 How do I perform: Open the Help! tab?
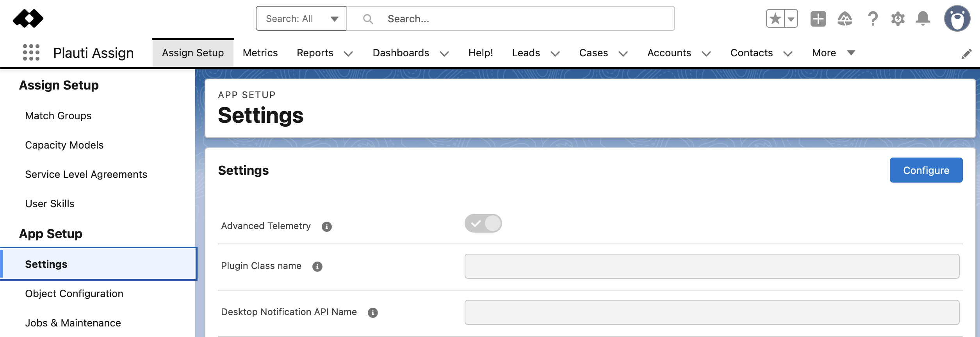481,53
